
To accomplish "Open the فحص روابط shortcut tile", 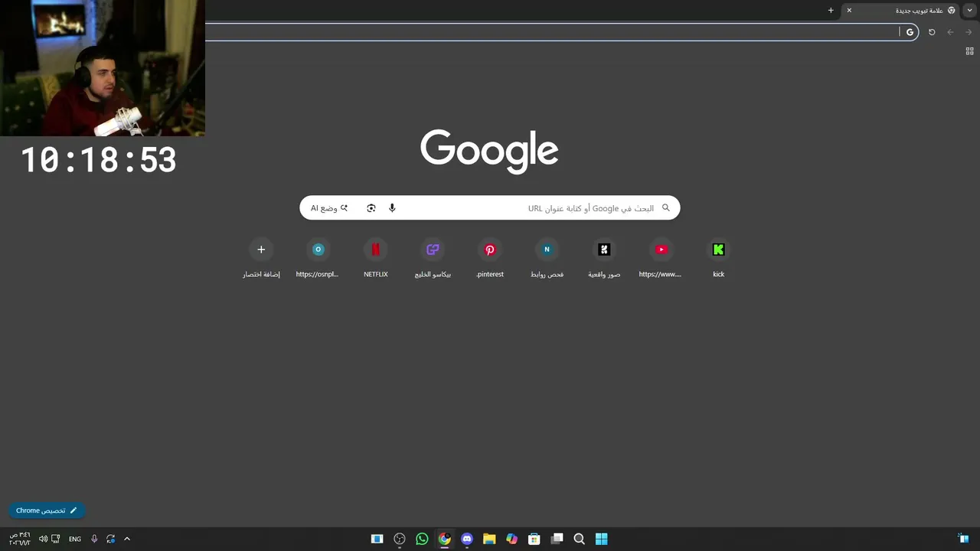I will (547, 259).
